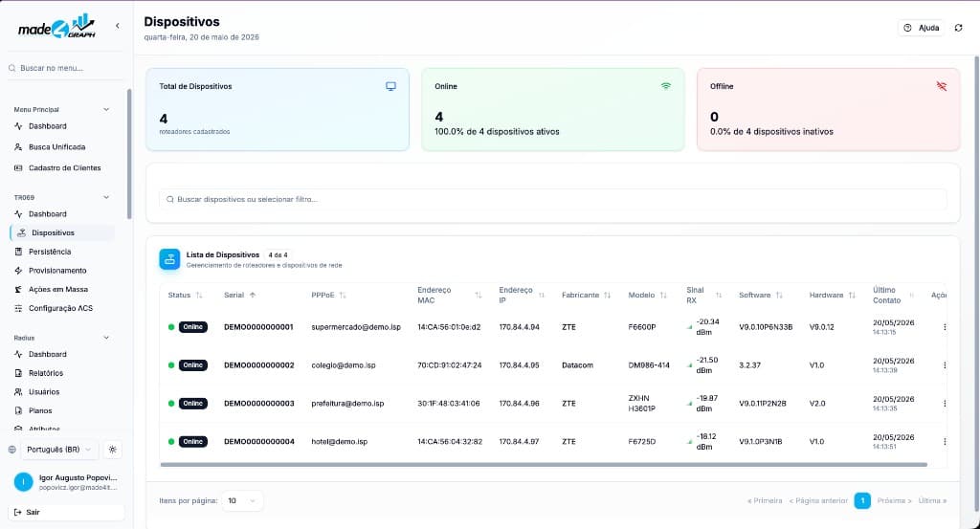Screen dimensions: 980x529
Task: Click the Página anterior pagination link
Action: [x=818, y=500]
